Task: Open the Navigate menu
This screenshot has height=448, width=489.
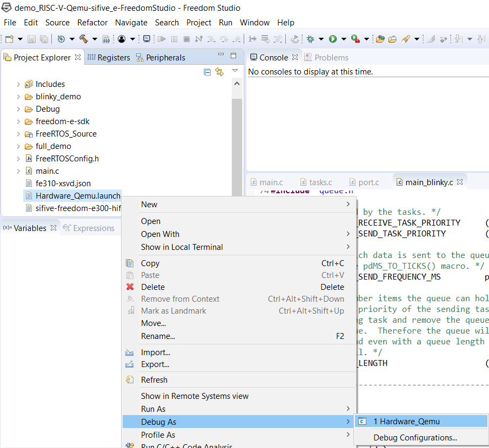Action: point(131,23)
